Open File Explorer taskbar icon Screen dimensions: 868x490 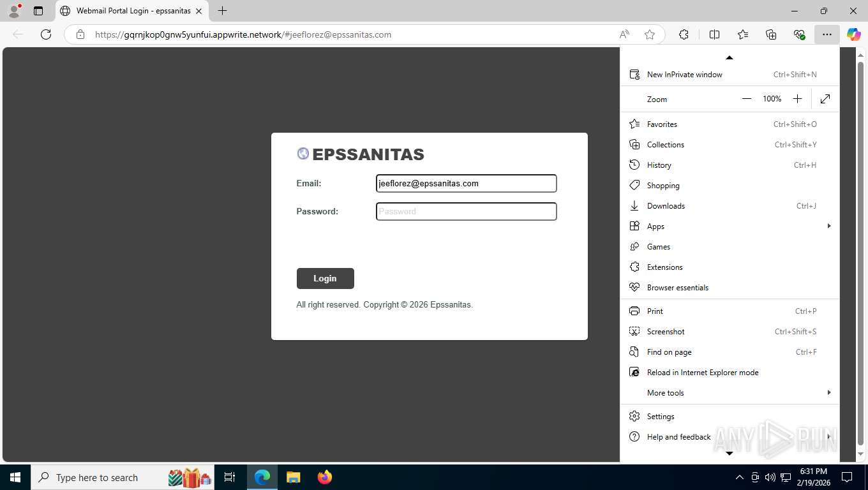coord(293,477)
